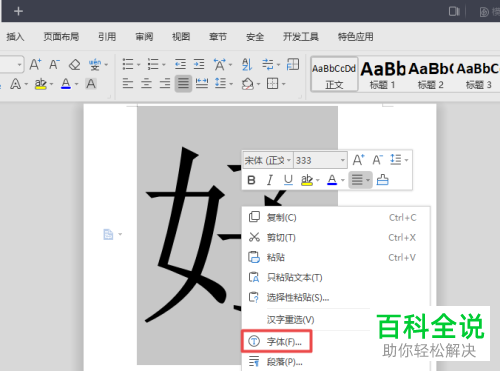Click format painter in mini toolbar
The width and height of the screenshot is (500, 371).
[x=383, y=180]
